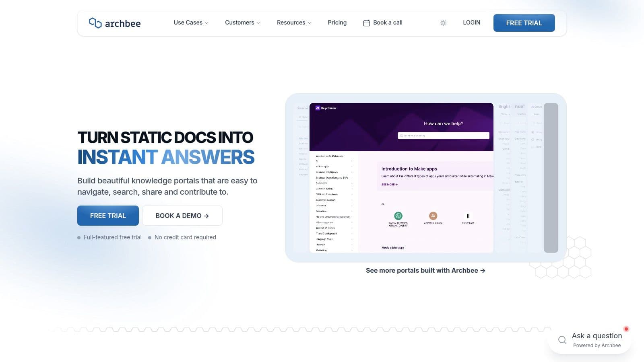Expand Business Intelligence in the preview sidebar
Viewport: 644px width, 362px height.
334,172
